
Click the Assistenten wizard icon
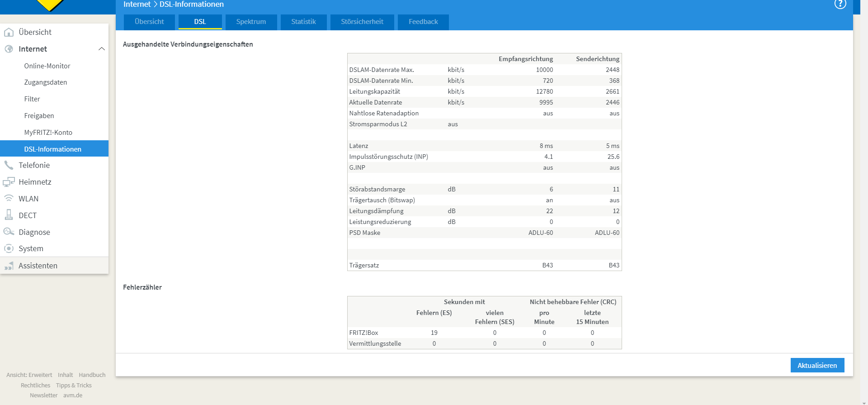[x=9, y=266]
